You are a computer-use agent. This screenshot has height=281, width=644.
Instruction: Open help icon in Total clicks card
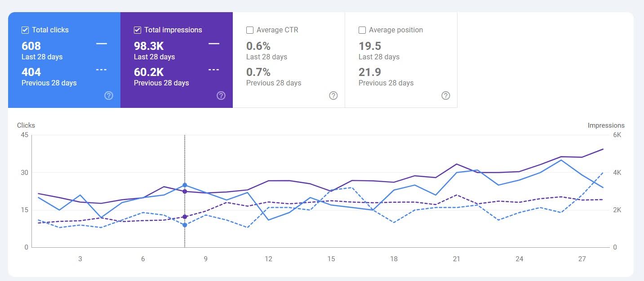coord(108,95)
